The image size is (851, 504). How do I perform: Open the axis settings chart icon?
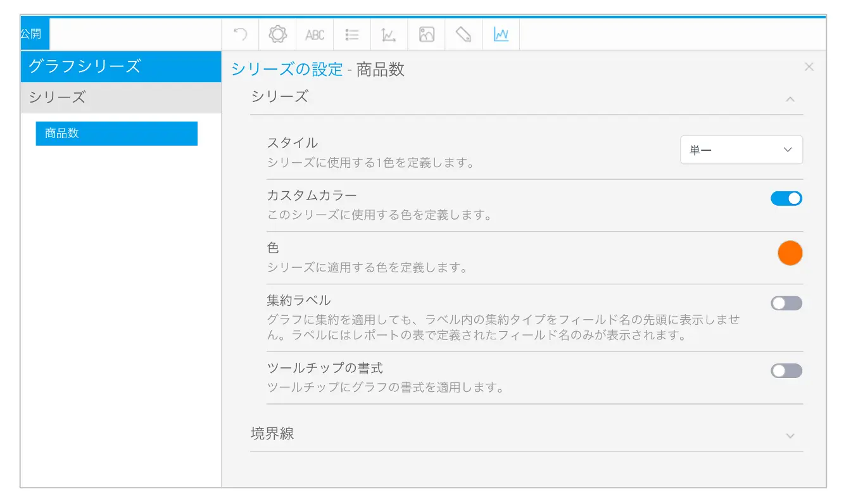389,35
